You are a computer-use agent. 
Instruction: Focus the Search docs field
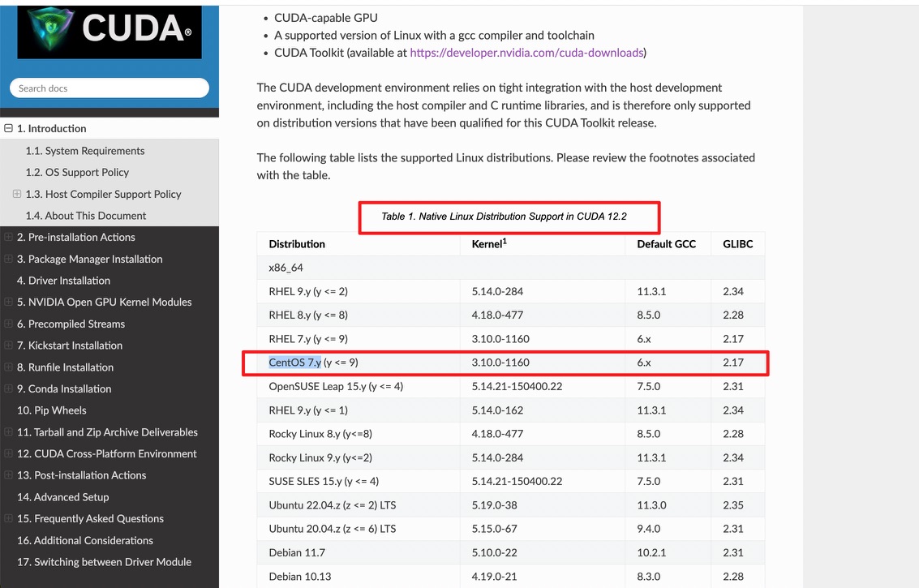(110, 88)
